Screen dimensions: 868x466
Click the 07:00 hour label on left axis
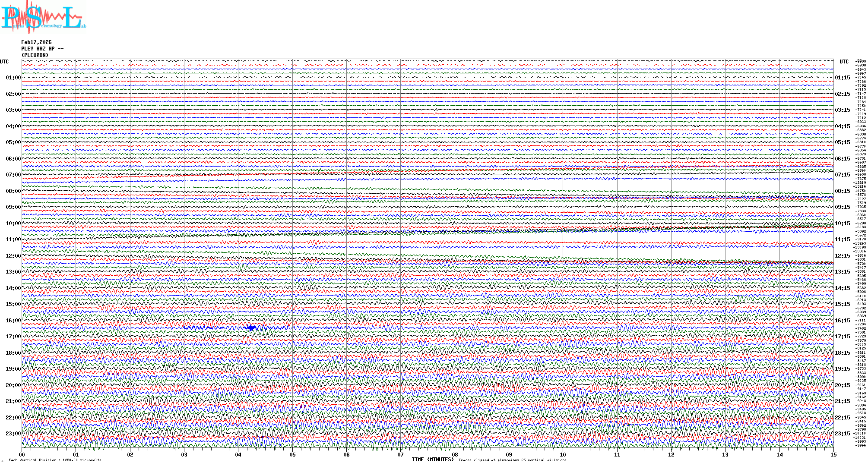[x=13, y=175]
